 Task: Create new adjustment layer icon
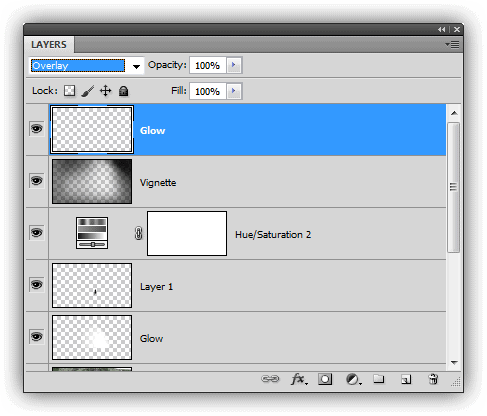coord(353,379)
